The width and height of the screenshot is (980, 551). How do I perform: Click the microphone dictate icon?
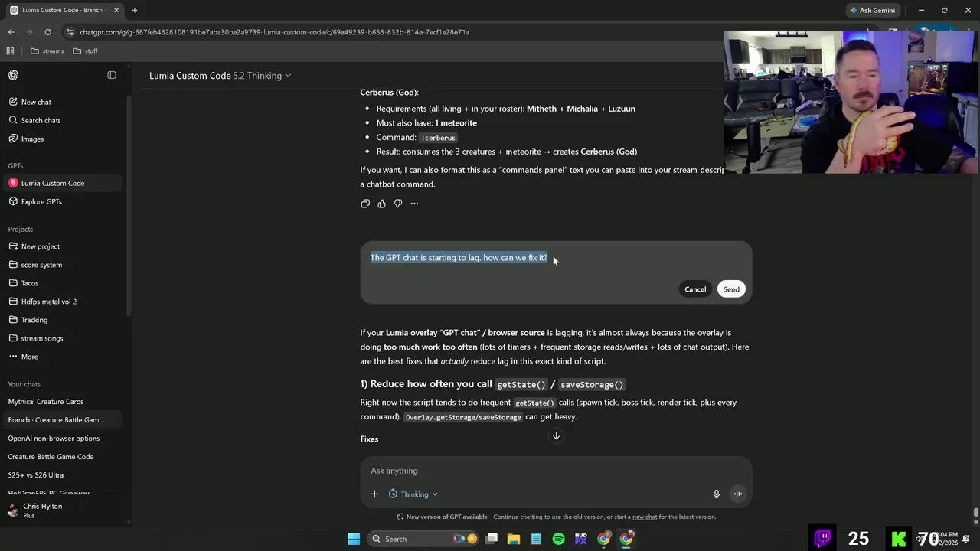pyautogui.click(x=717, y=494)
